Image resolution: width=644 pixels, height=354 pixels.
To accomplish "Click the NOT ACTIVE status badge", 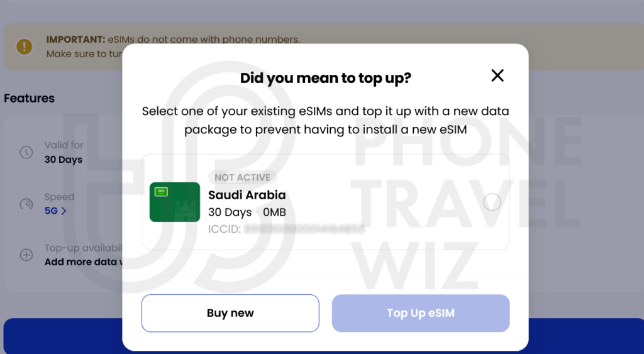I will click(x=242, y=178).
